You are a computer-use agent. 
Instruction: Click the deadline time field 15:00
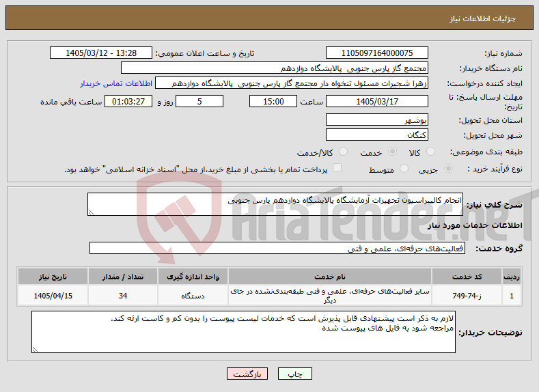click(x=273, y=101)
